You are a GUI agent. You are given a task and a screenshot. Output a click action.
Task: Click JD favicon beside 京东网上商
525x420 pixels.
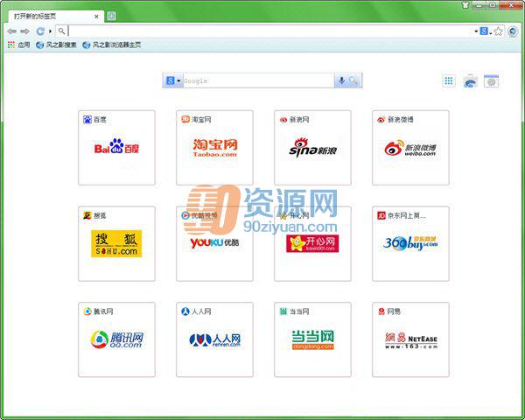[x=381, y=215]
